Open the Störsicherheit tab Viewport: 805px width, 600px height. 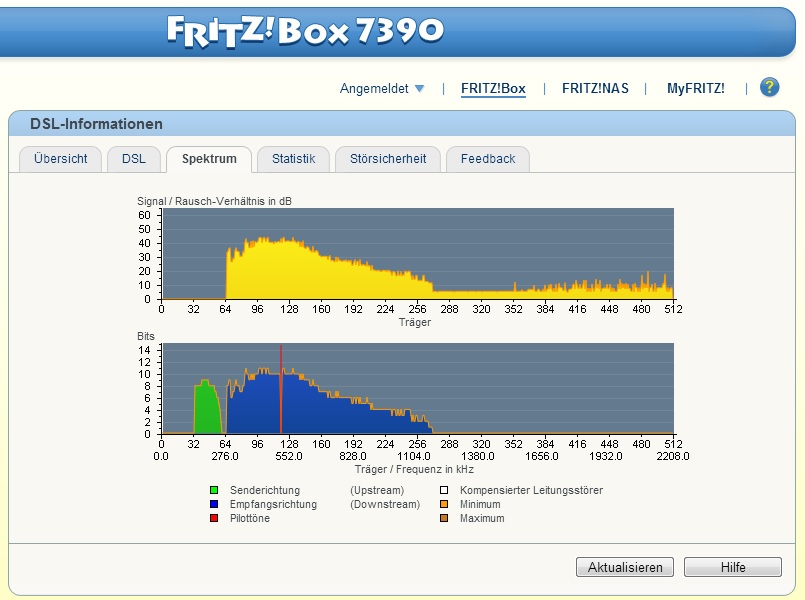click(x=388, y=159)
